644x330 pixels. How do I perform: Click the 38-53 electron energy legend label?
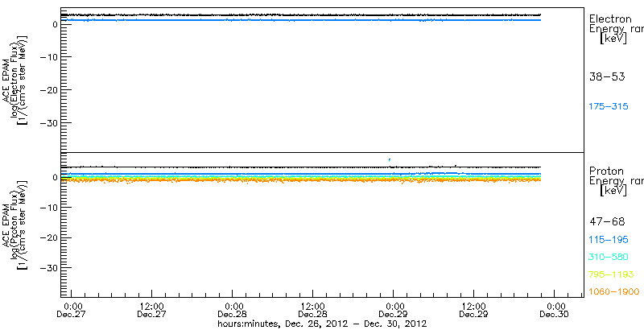(607, 76)
